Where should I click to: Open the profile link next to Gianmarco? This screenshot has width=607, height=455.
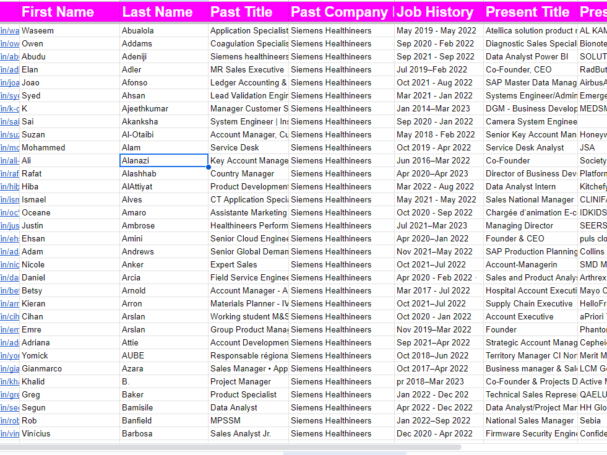tap(9, 369)
